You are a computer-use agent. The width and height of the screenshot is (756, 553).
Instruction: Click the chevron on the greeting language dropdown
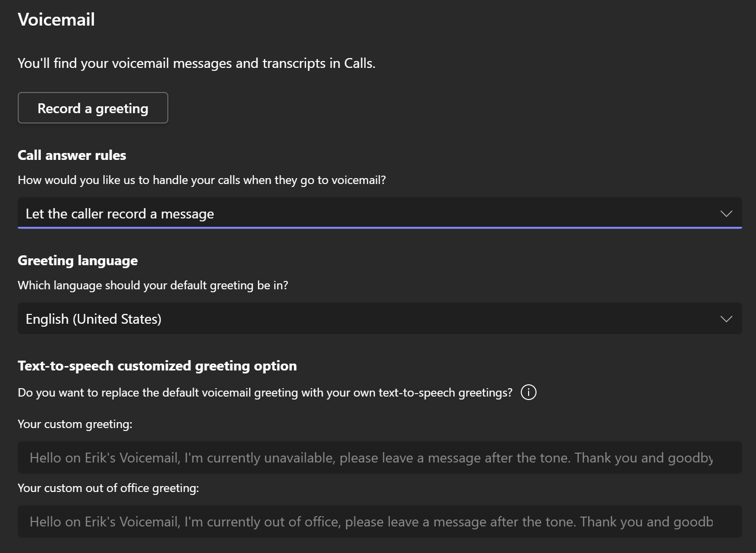[x=726, y=319]
